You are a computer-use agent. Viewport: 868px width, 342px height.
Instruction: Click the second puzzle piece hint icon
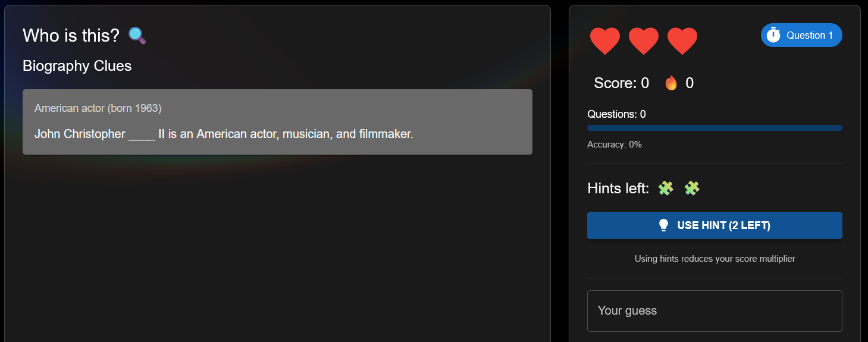coord(692,189)
